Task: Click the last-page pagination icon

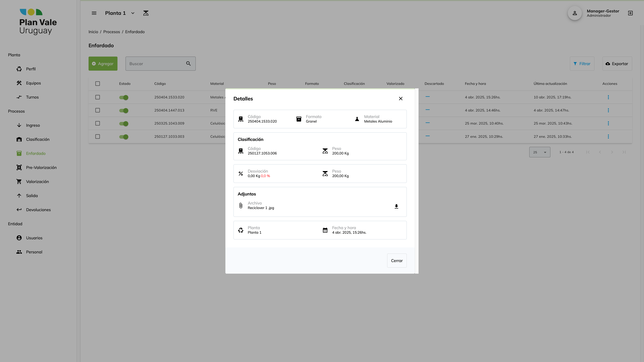Action: point(624,152)
